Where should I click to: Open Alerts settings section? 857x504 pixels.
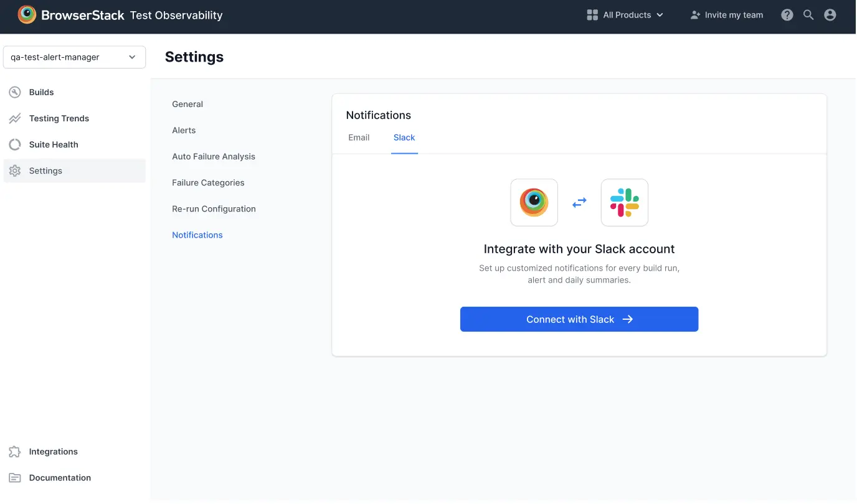(184, 130)
